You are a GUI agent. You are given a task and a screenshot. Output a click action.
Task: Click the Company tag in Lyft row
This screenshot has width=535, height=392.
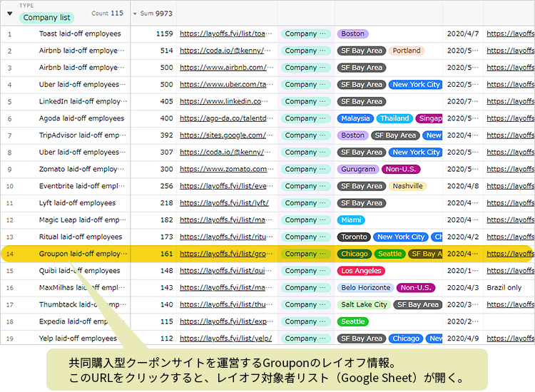pos(306,203)
